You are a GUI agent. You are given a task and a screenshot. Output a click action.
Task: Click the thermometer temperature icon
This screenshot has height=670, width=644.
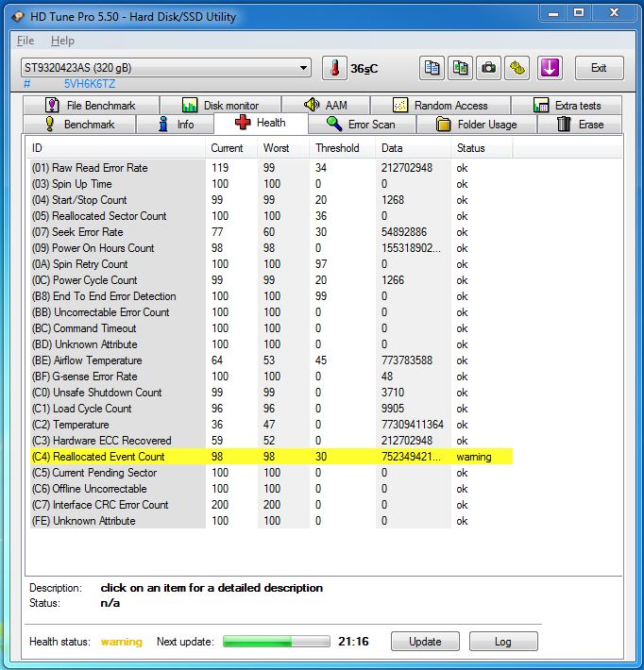coord(334,68)
